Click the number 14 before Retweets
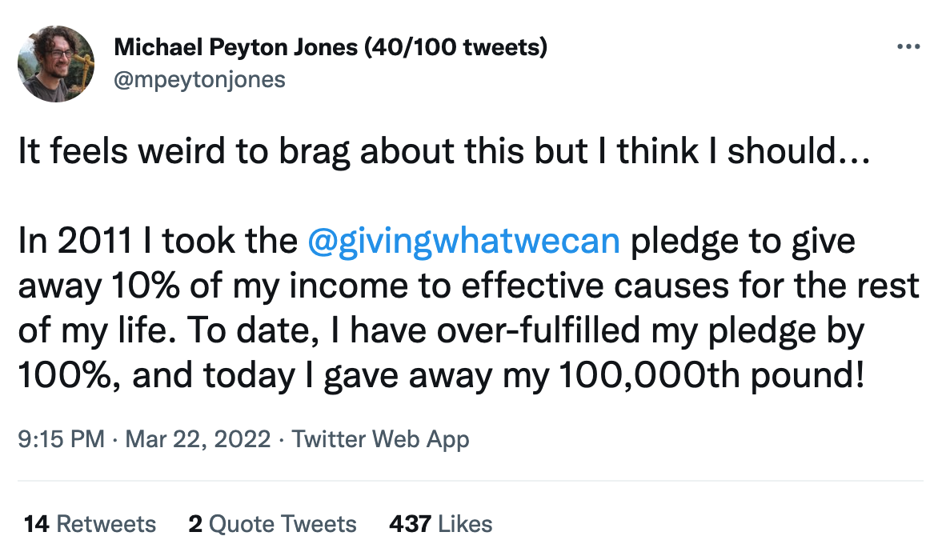The width and height of the screenshot is (938, 560). [37, 524]
